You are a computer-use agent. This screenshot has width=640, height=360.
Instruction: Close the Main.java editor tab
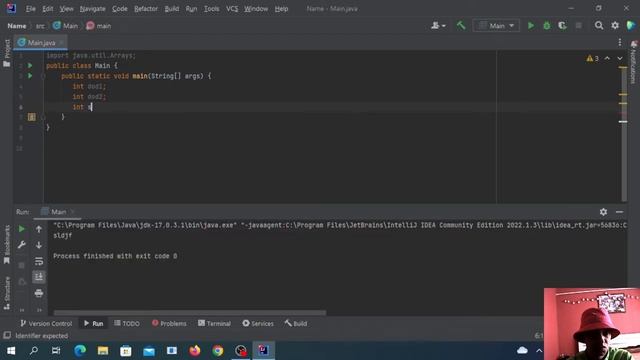click(x=61, y=42)
